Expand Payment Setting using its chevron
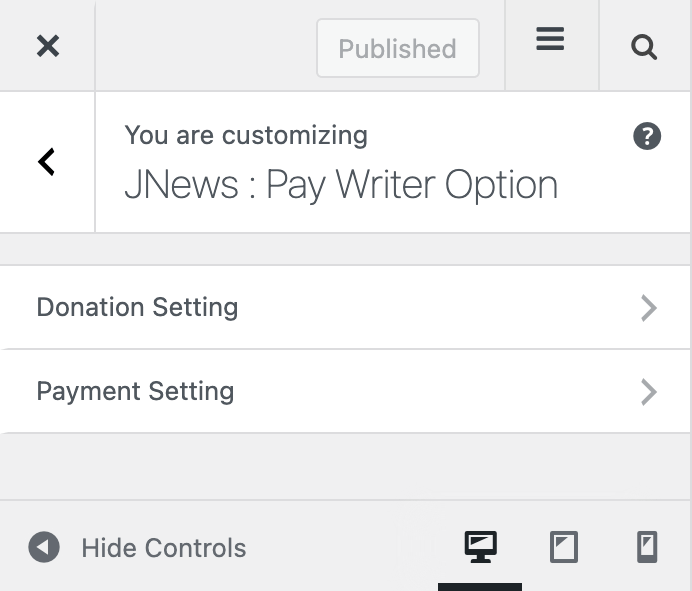 648,392
